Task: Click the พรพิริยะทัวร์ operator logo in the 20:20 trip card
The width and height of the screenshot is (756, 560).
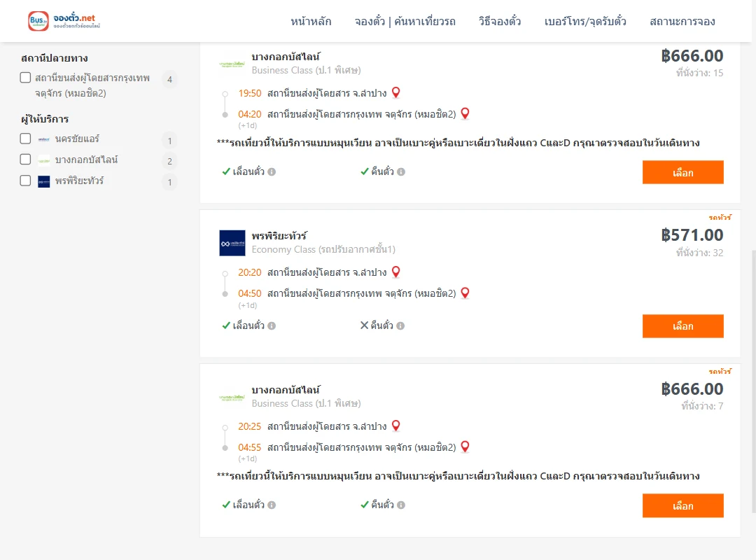Action: (232, 243)
